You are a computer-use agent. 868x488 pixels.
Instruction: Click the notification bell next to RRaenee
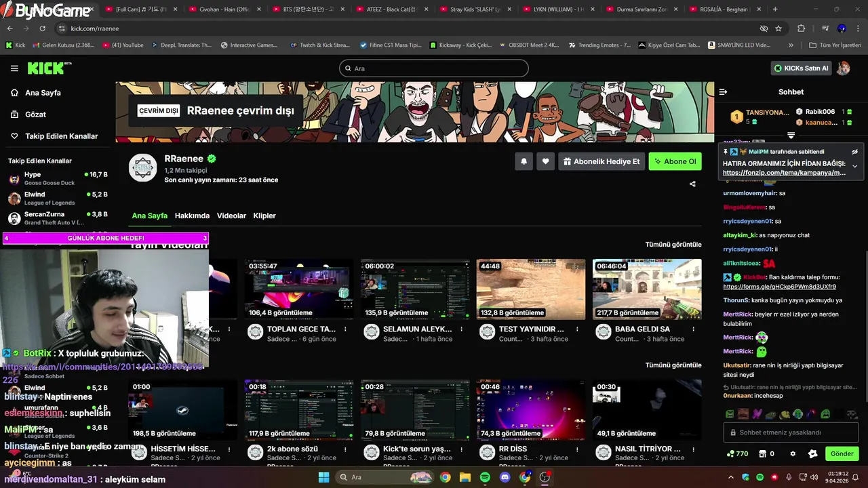(524, 161)
